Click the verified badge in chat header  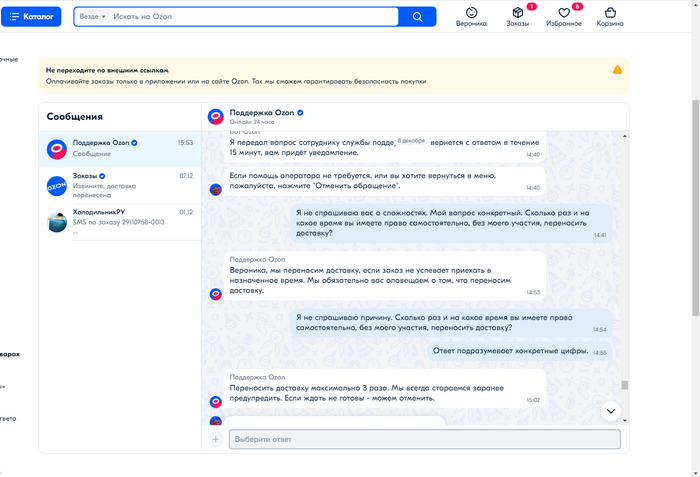[x=300, y=113]
